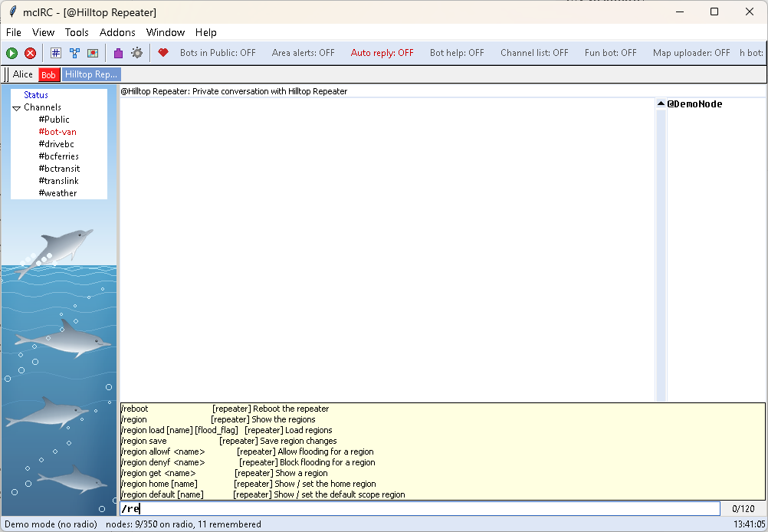The image size is (768, 532).
Task: Toggle Area alerts OFF switch
Action: click(304, 53)
